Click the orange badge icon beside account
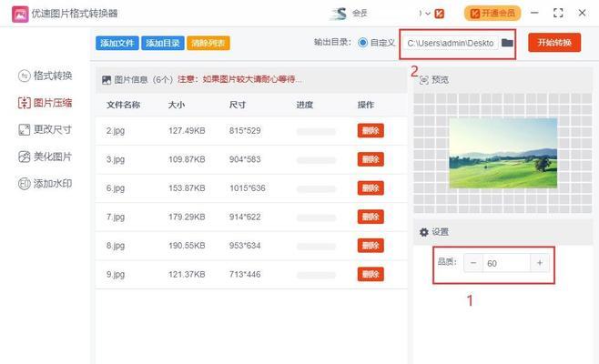The height and width of the screenshot is (364, 599). point(440,14)
